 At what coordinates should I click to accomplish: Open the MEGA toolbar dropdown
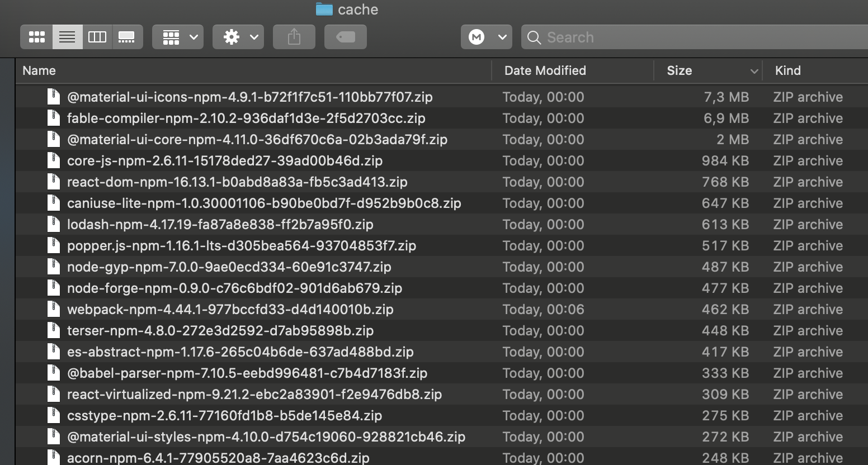(487, 37)
